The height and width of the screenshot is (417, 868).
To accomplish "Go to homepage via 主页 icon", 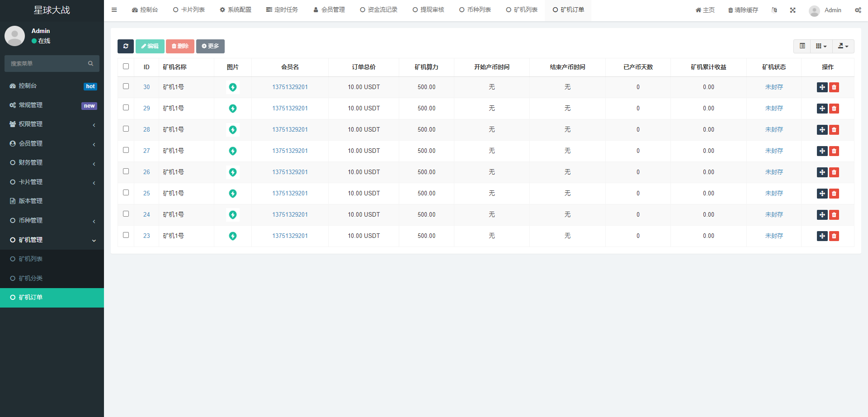I will (704, 9).
